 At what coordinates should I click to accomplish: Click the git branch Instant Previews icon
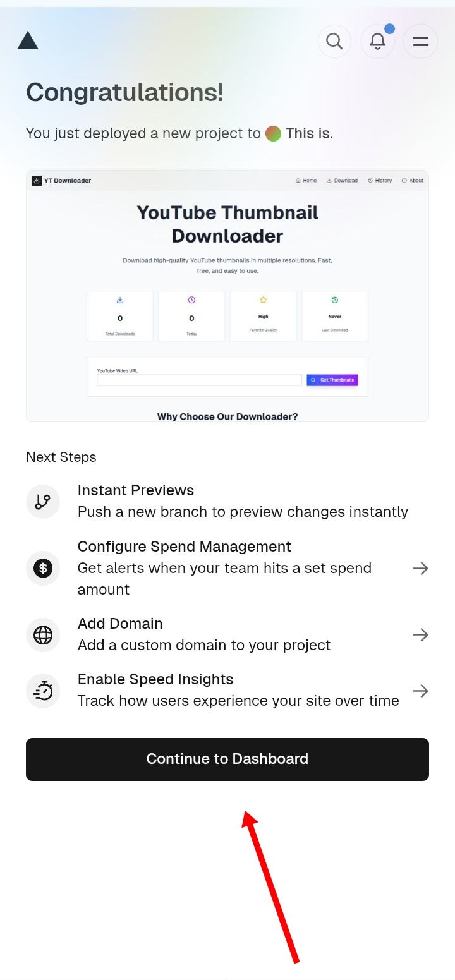coord(43,502)
